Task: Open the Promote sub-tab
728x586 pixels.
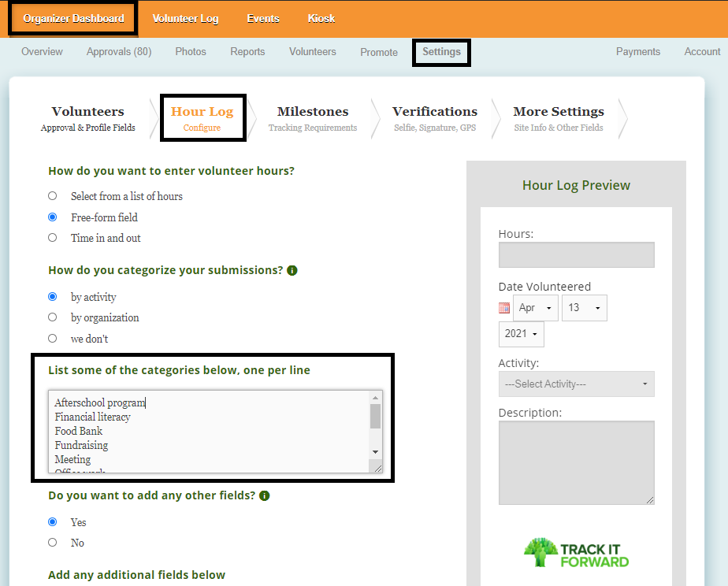Action: (x=379, y=52)
